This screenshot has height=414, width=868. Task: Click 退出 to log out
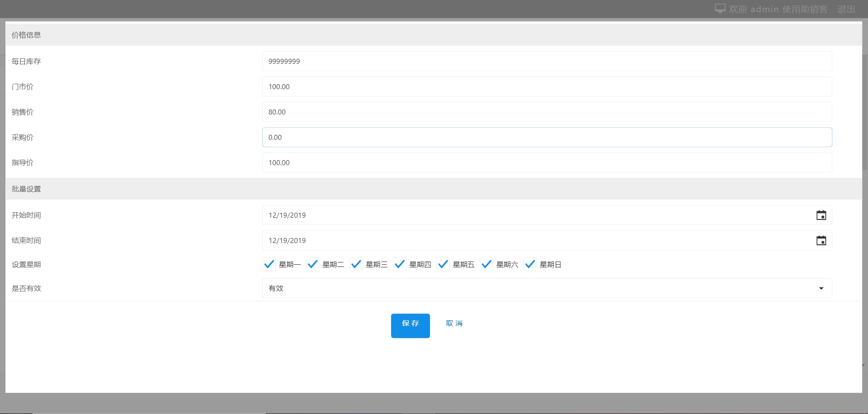coord(846,9)
